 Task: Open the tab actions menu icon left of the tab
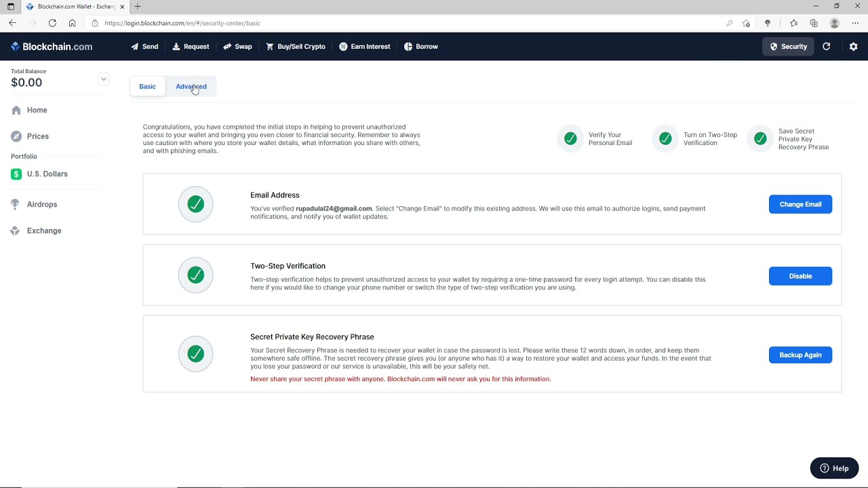click(x=10, y=7)
